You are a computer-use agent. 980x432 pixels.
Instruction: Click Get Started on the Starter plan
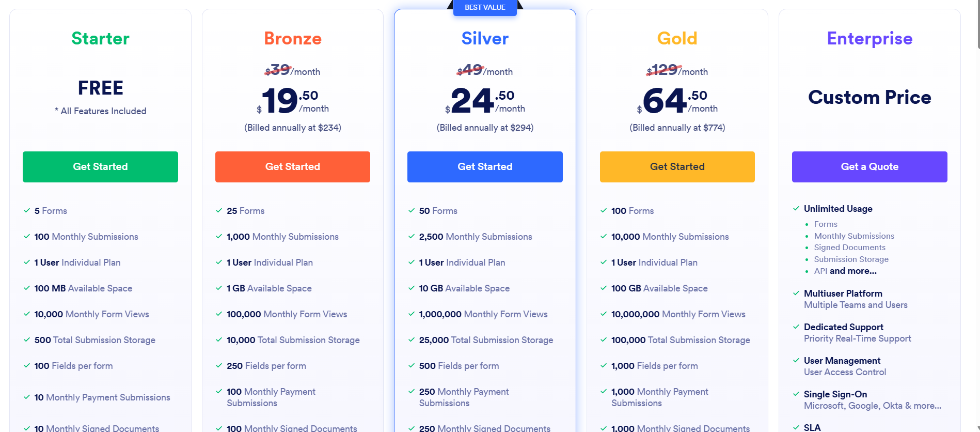click(x=100, y=166)
